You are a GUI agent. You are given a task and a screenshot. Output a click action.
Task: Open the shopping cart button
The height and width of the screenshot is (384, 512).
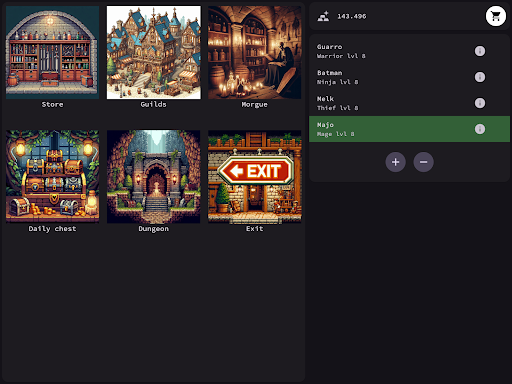click(x=496, y=16)
